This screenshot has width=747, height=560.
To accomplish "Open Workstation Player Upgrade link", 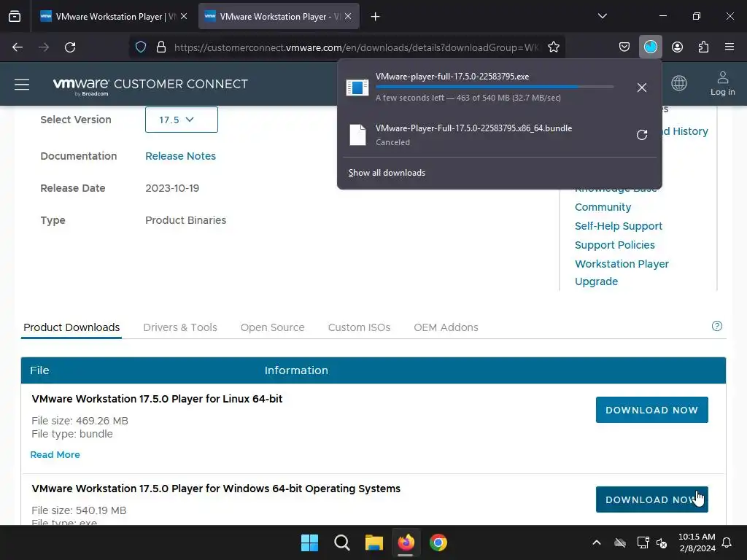I will (x=622, y=273).
